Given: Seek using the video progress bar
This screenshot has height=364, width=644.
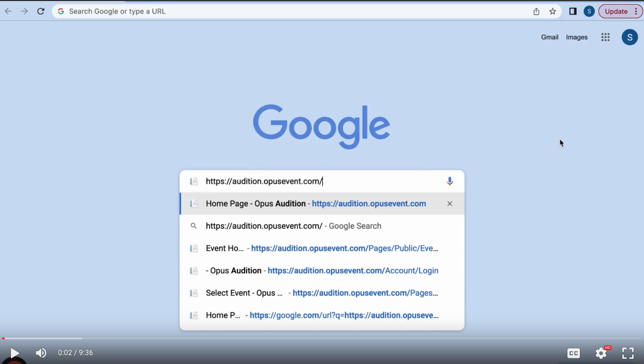Looking at the screenshot, I should pos(322,339).
